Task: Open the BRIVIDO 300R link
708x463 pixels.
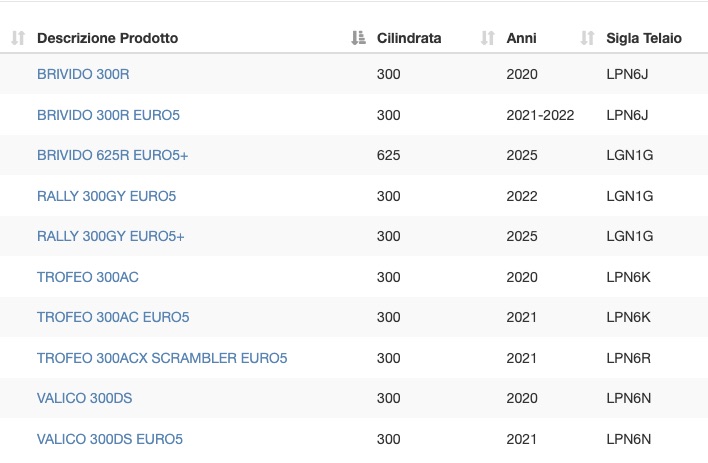Action: [83, 74]
